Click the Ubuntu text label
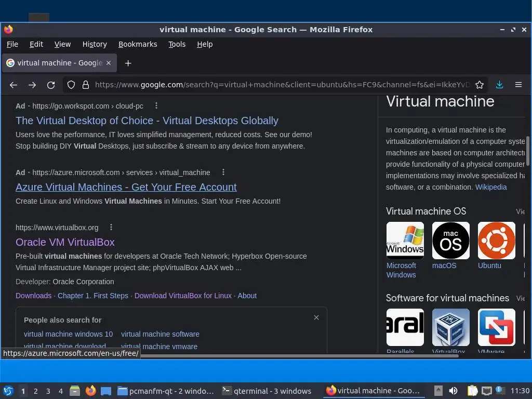Screen dimensions: 532x399 pyautogui.click(x=489, y=265)
